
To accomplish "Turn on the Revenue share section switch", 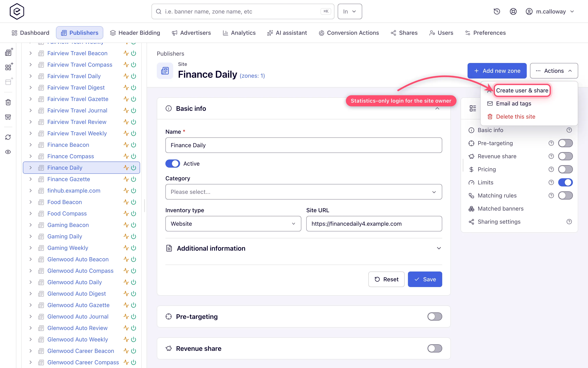I will (x=435, y=348).
